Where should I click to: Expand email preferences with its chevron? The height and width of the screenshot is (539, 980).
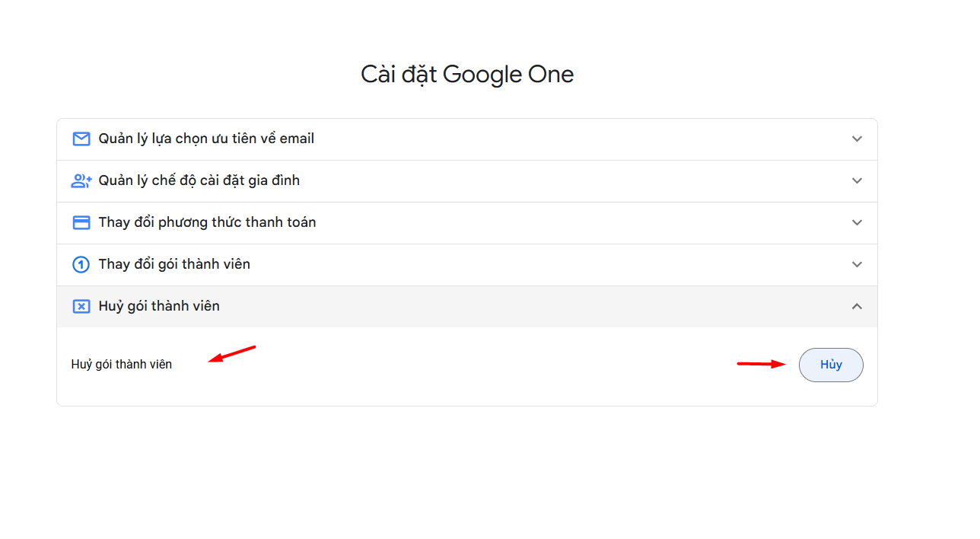click(857, 139)
